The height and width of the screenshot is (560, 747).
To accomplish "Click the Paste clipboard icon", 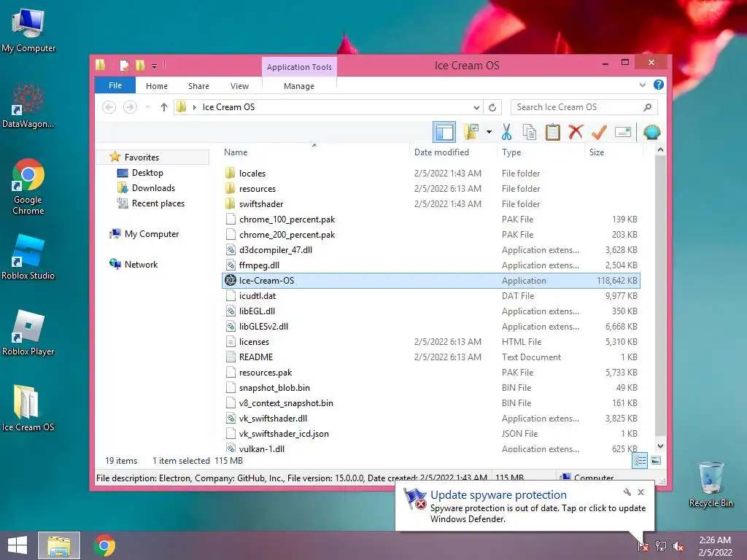I will pyautogui.click(x=553, y=132).
